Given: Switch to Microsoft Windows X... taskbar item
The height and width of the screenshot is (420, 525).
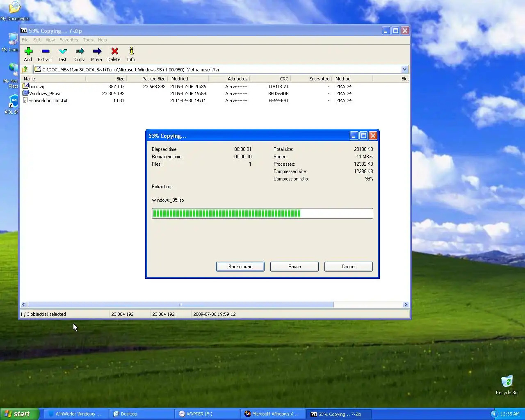Looking at the screenshot, I should click(273, 414).
